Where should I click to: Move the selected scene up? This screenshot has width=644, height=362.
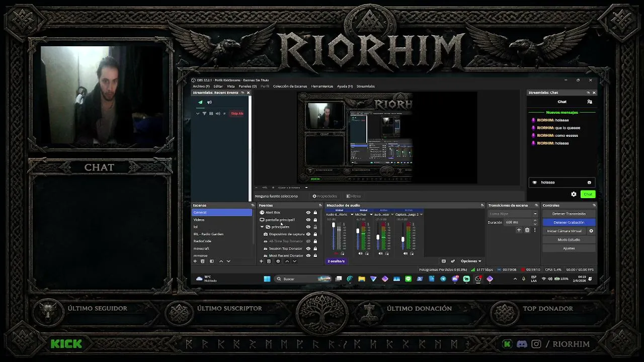point(221,261)
